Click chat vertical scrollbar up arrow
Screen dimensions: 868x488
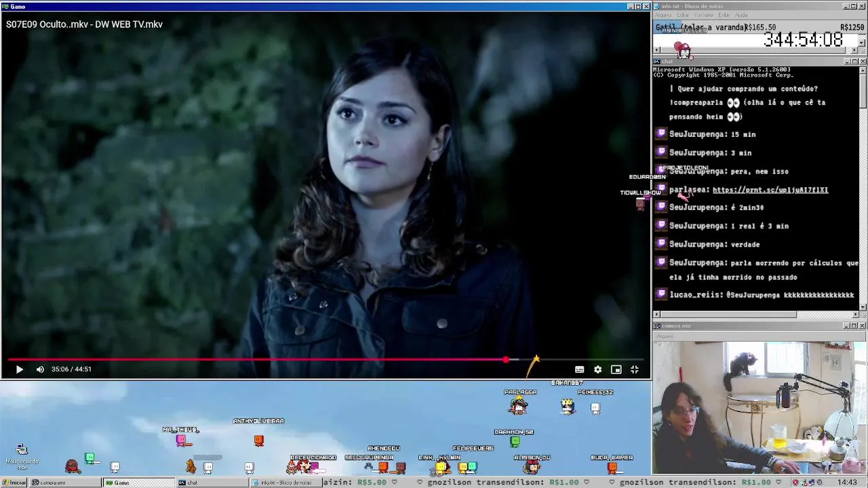[863, 69]
